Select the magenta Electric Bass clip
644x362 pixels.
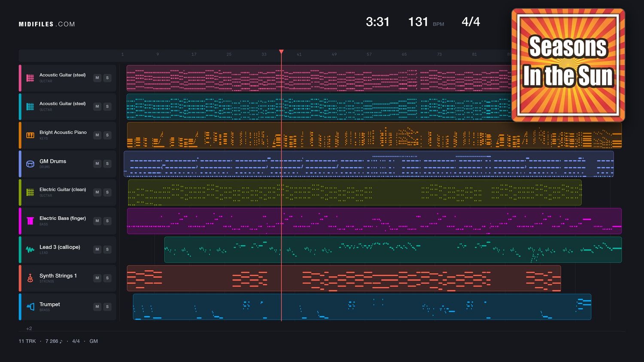374,221
